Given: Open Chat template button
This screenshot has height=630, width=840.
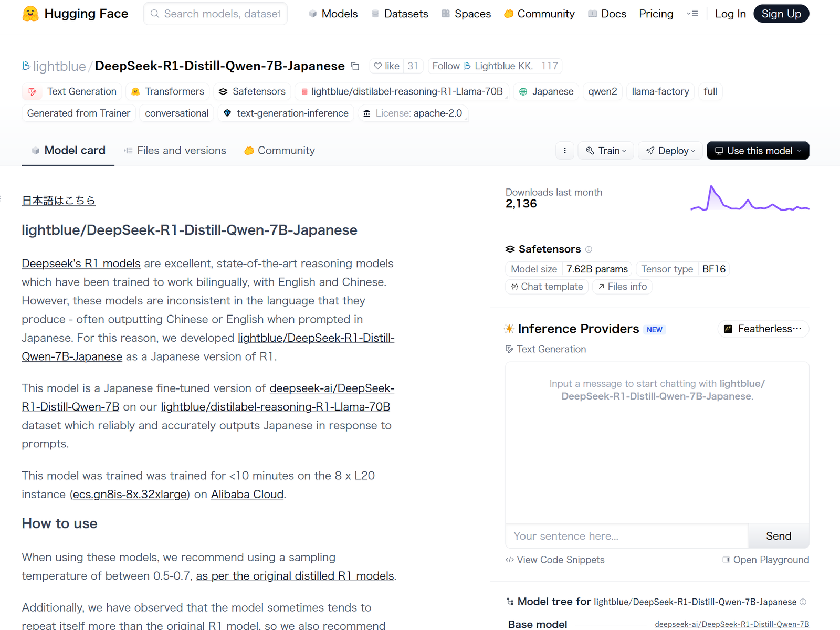Looking at the screenshot, I should click(547, 287).
